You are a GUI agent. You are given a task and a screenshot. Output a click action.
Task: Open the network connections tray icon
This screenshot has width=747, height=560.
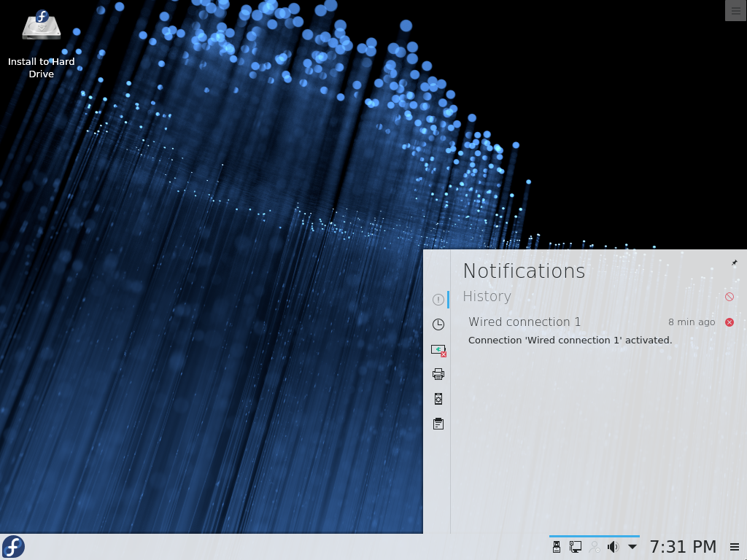click(x=576, y=547)
